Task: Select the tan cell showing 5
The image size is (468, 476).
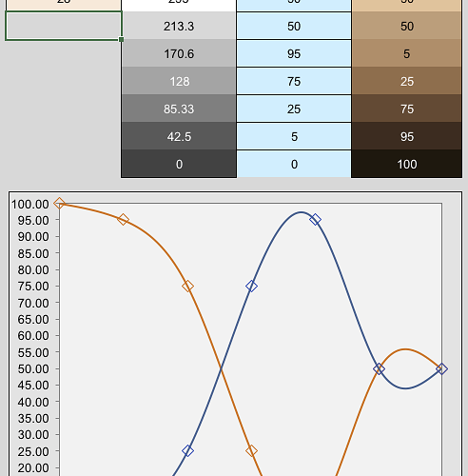Action: pos(406,53)
